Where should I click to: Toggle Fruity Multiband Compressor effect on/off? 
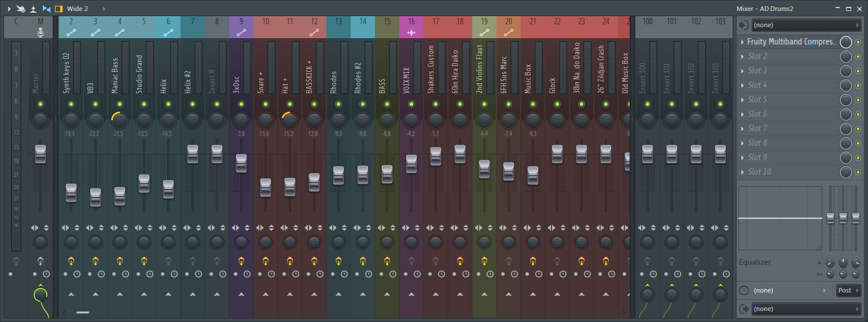[858, 42]
